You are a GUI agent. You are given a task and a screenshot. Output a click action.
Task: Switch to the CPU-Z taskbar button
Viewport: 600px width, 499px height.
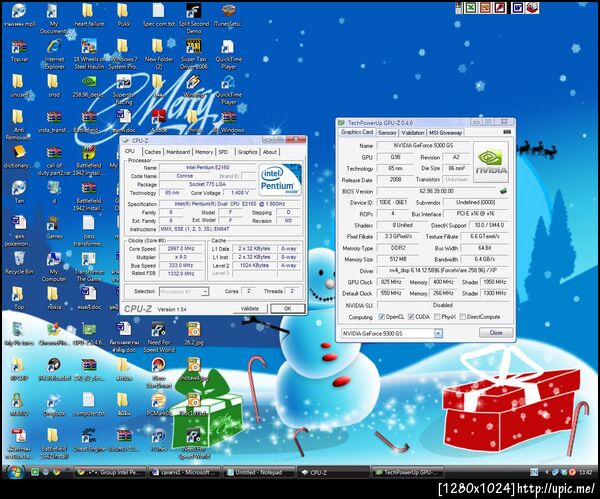tap(333, 473)
